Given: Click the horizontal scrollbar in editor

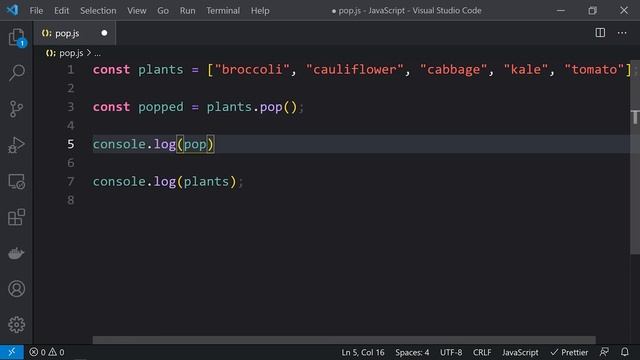Looking at the screenshot, I should (344, 340).
